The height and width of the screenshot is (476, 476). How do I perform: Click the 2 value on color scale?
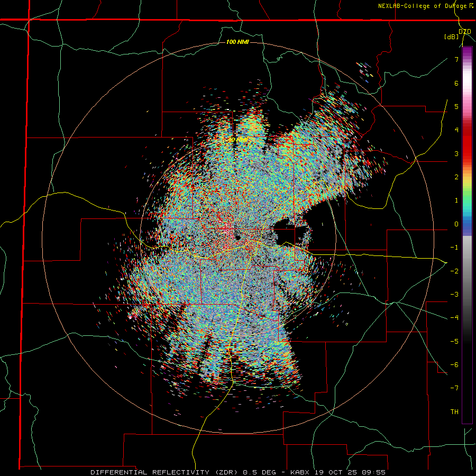click(456, 177)
